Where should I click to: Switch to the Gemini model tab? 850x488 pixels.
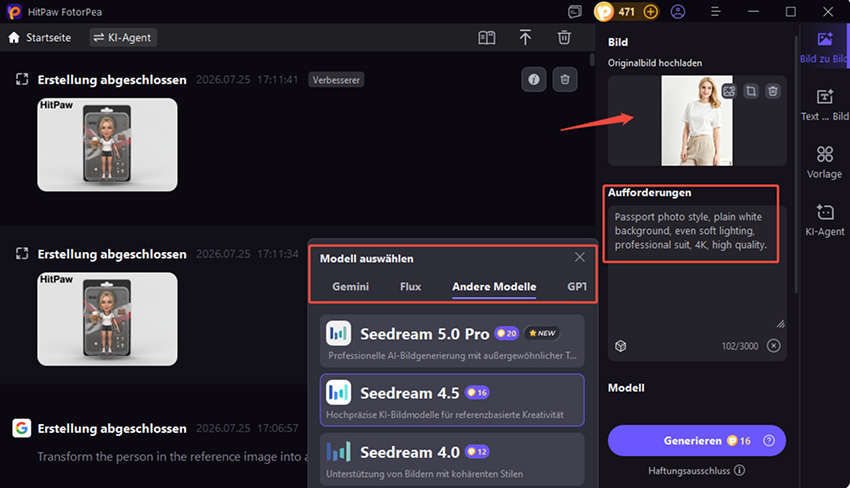pos(350,286)
